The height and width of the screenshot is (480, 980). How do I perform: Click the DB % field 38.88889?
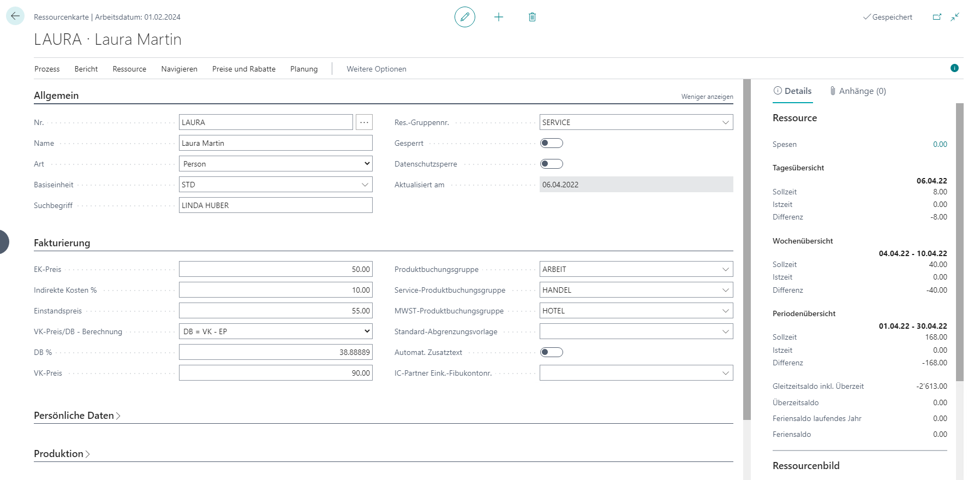(276, 352)
